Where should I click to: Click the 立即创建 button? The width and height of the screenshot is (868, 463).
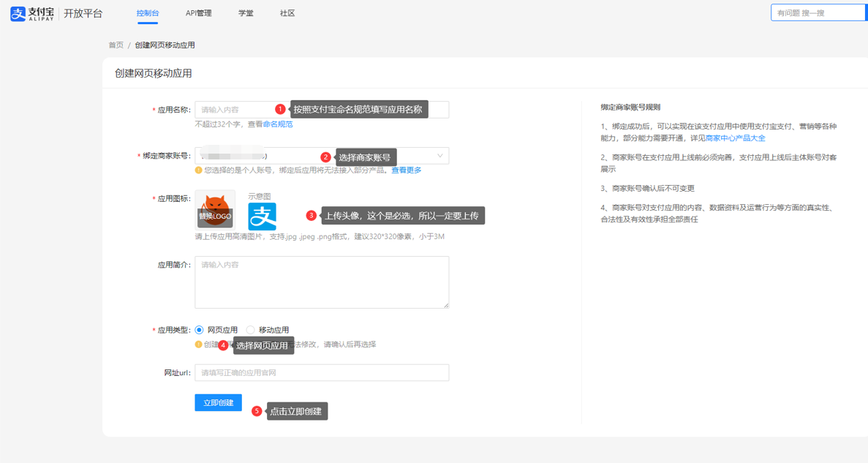218,402
